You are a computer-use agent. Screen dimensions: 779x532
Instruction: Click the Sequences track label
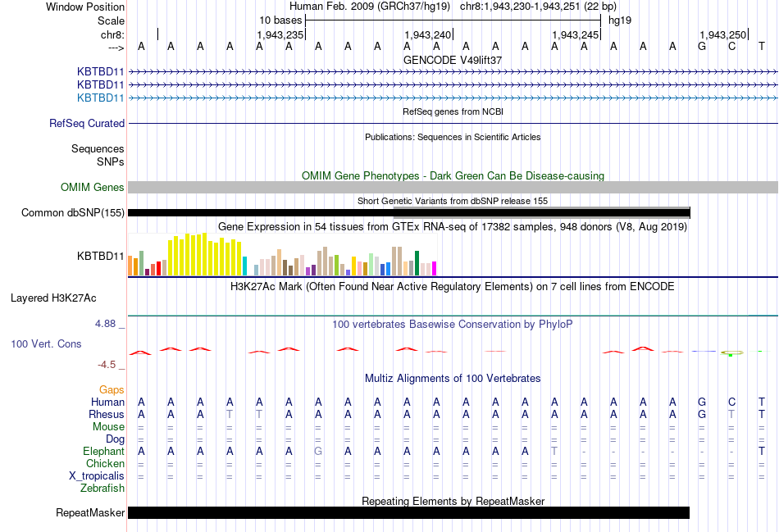(x=98, y=148)
